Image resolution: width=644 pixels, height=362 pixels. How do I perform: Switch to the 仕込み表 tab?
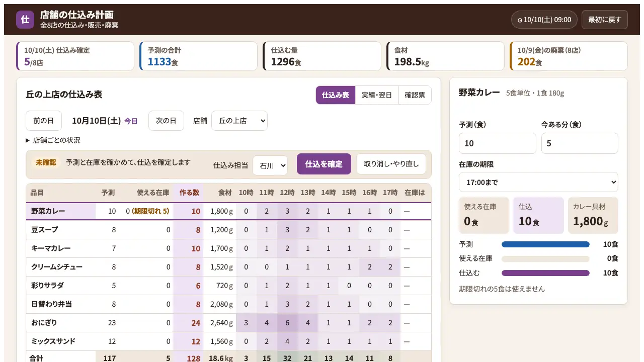click(336, 95)
